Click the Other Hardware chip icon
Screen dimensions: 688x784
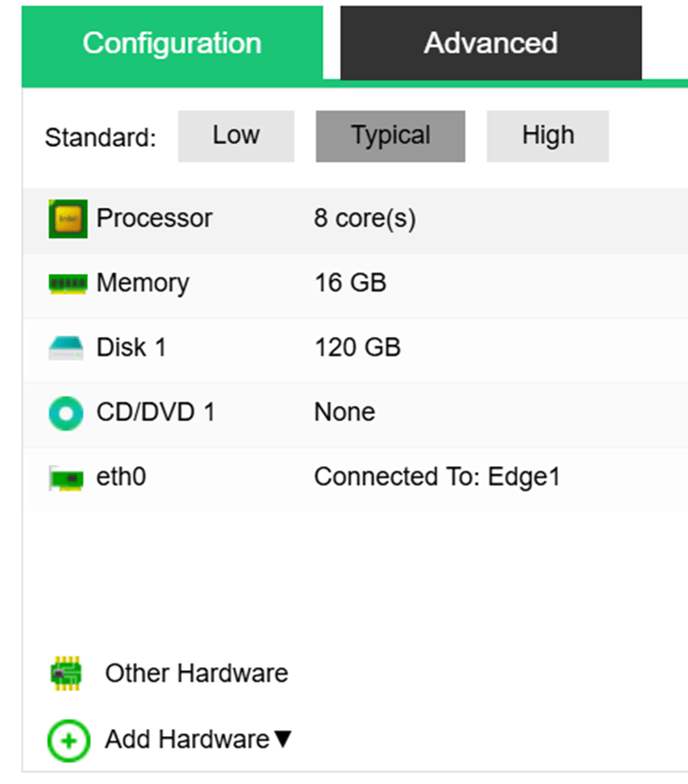[67, 674]
